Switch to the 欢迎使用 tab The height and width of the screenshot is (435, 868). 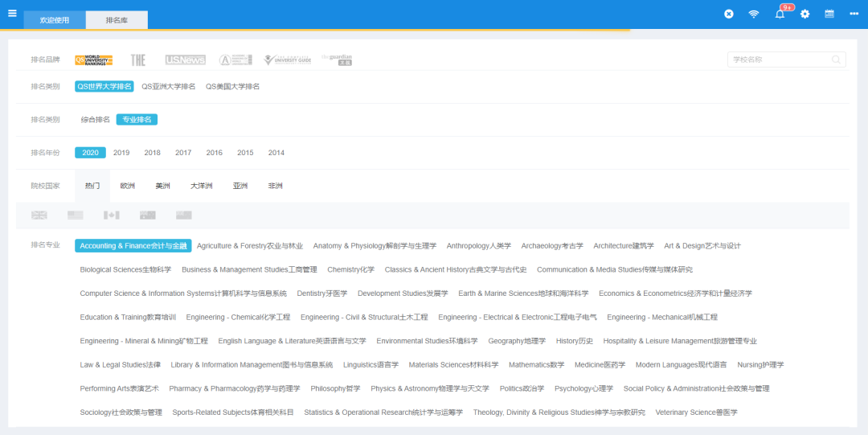click(x=55, y=19)
